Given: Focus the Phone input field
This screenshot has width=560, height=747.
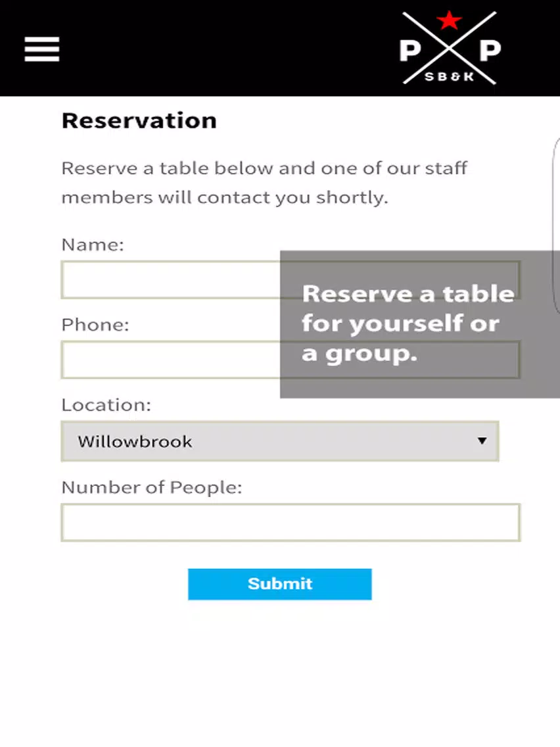Looking at the screenshot, I should [x=170, y=360].
